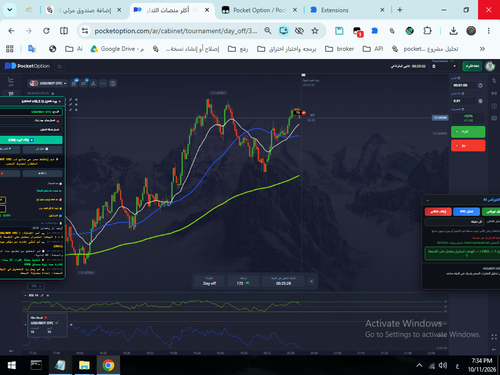Edit the RSI 14 indicator pencil icon

42,295
